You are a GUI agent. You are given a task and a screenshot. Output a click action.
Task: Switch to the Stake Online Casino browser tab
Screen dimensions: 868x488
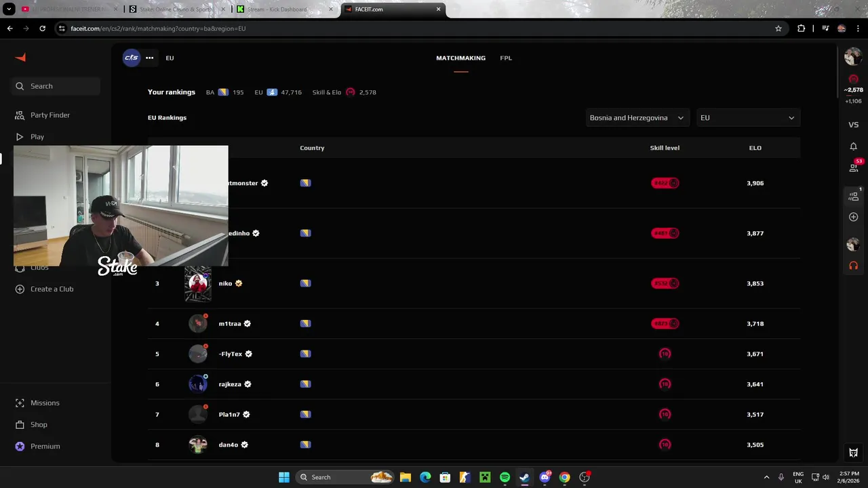176,9
